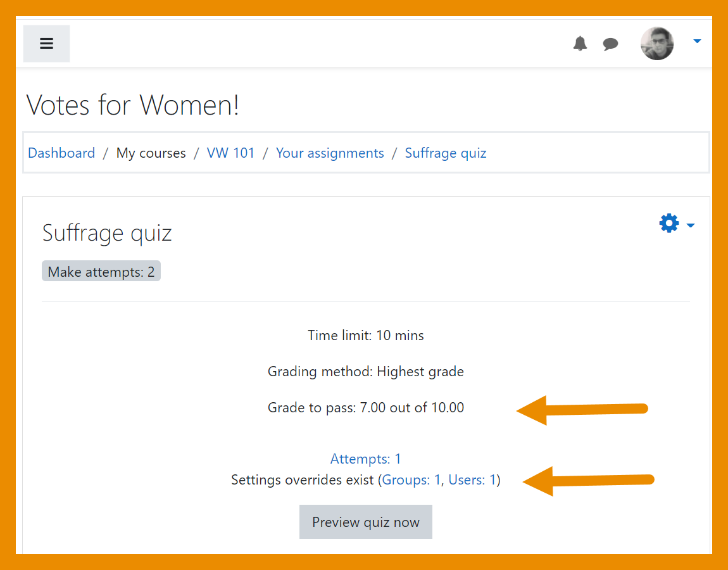Click the Make attempts: 2 badge
The image size is (728, 570).
101,270
